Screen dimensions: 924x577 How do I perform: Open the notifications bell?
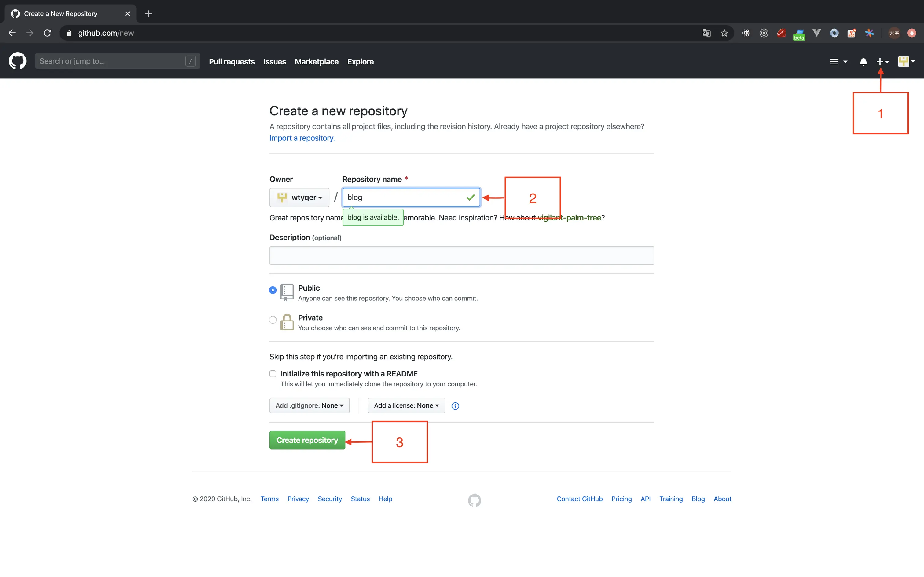[863, 61]
